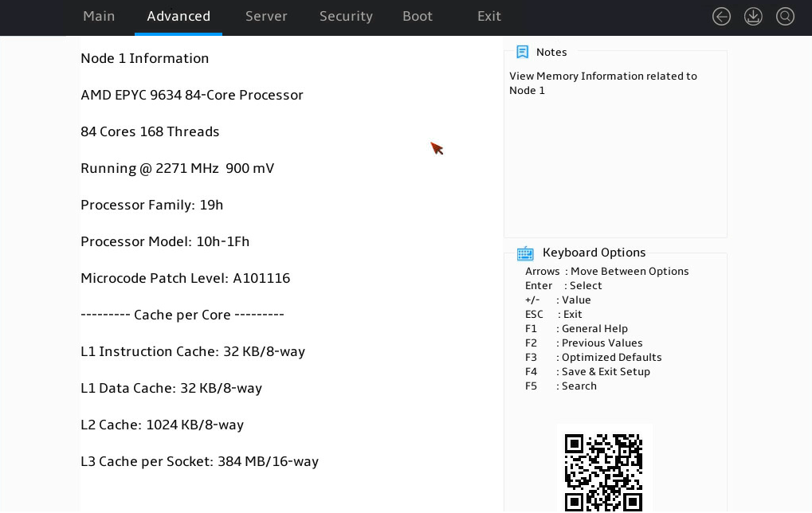Click 'Processor Model: 10h-1Fh' row
812x513 pixels.
(x=165, y=241)
